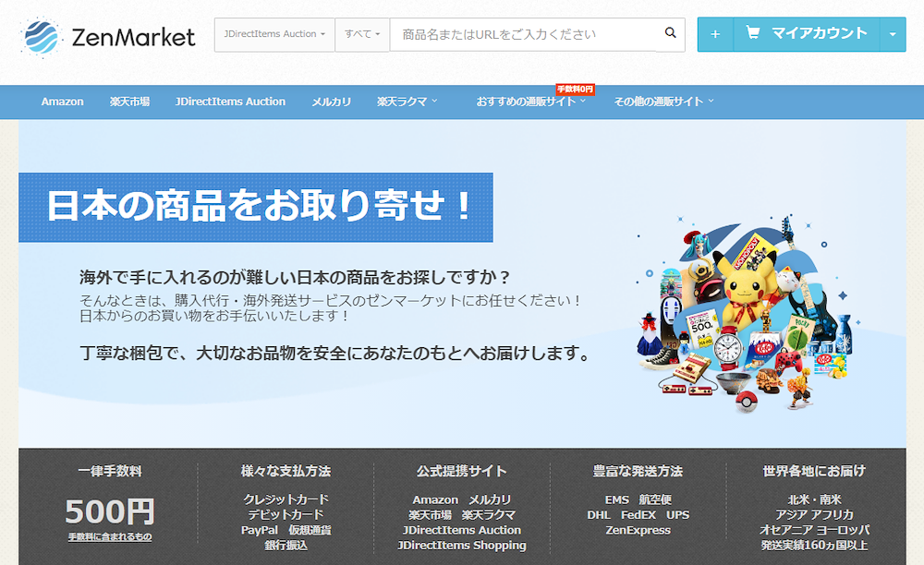This screenshot has height=565, width=924.
Task: Click the magnifier search icon
Action: (671, 33)
